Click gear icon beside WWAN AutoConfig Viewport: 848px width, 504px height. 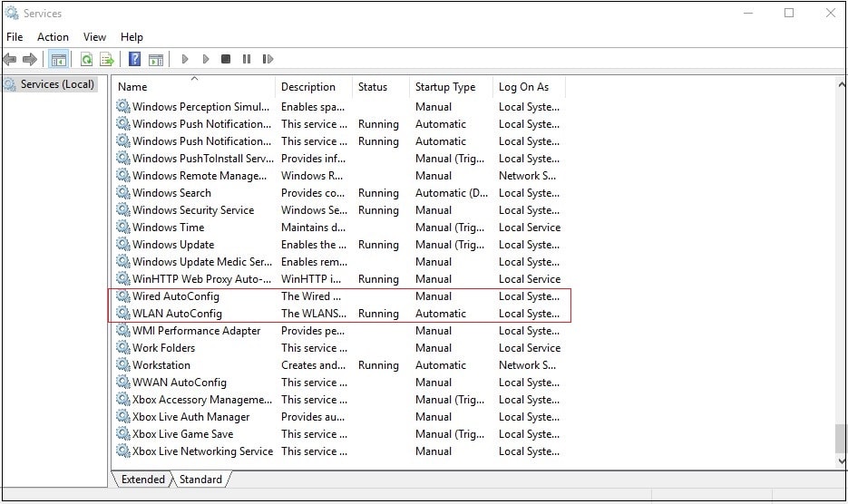(x=123, y=383)
